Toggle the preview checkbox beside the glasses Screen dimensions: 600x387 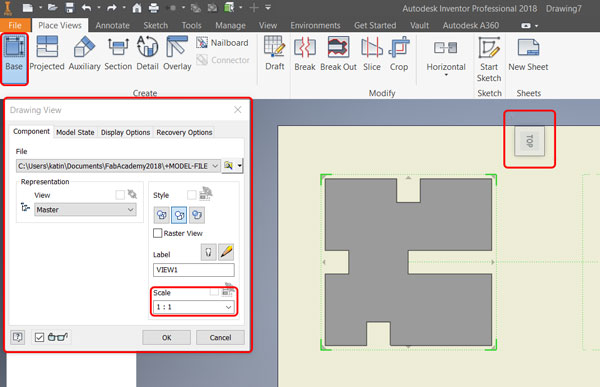click(x=39, y=337)
